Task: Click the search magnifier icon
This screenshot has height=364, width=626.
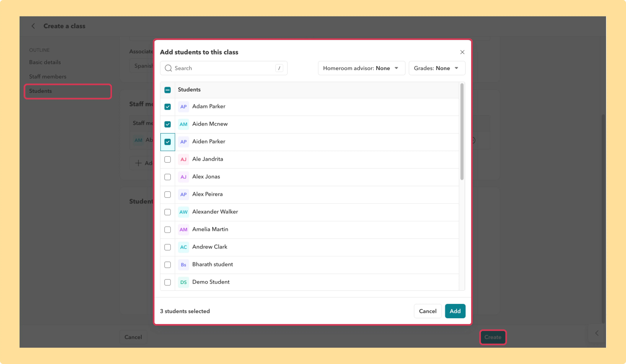Action: [168, 68]
